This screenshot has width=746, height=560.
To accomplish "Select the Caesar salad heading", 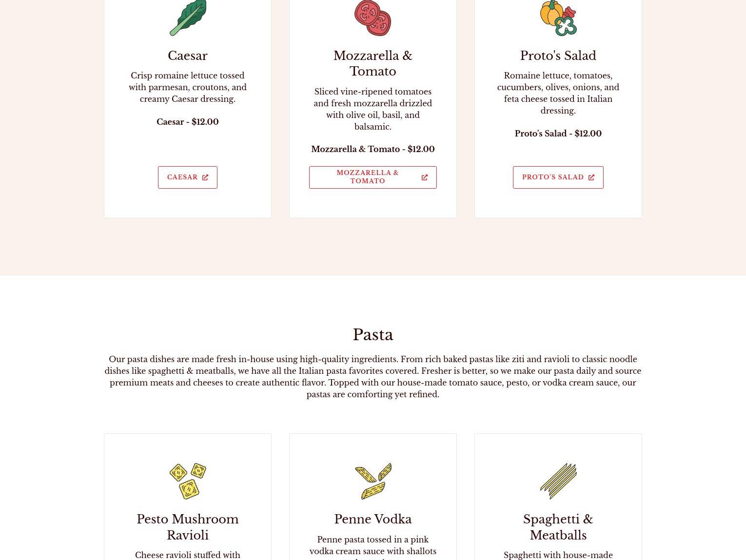I will 188,56.
